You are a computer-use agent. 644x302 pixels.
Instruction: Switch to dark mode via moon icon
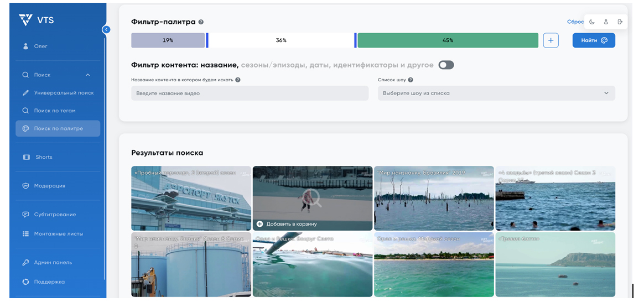tap(592, 22)
